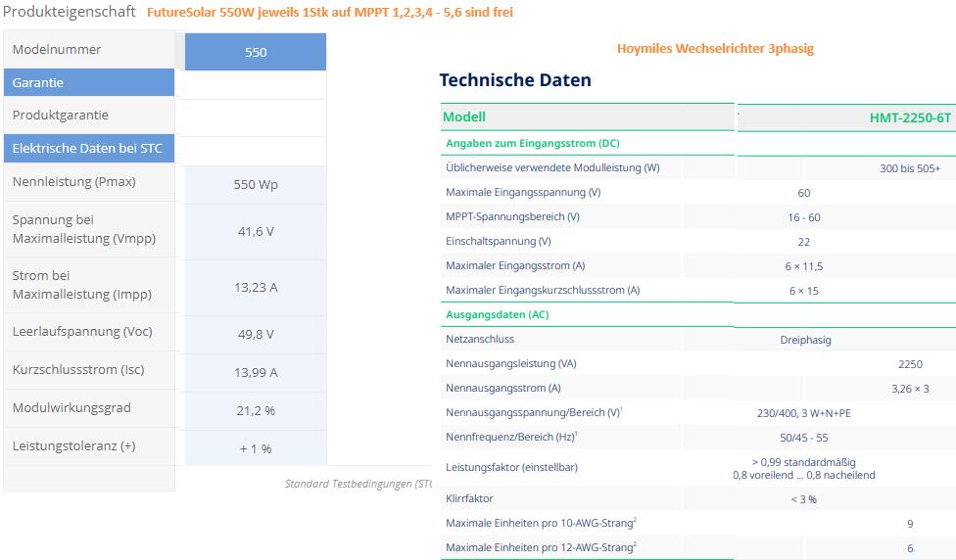Click Strom bei Maximalleistung (Impp) label
Image resolution: width=956 pixels, height=560 pixels.
tap(81, 285)
